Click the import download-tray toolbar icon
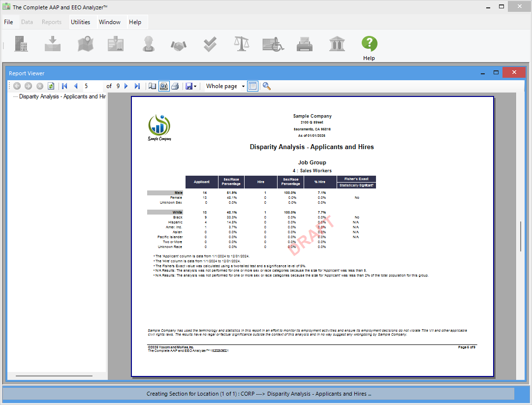532x405 pixels. [53, 44]
